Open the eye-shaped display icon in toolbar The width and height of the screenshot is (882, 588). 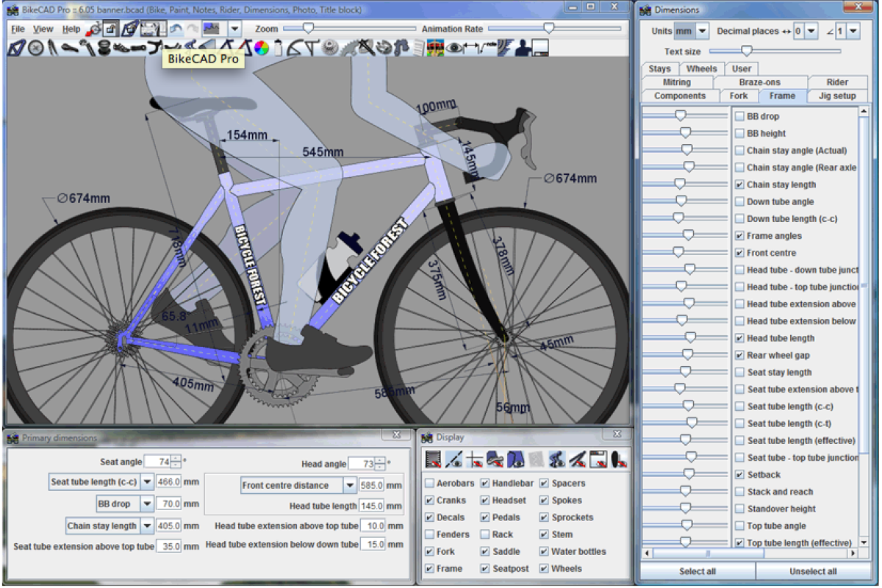(454, 49)
